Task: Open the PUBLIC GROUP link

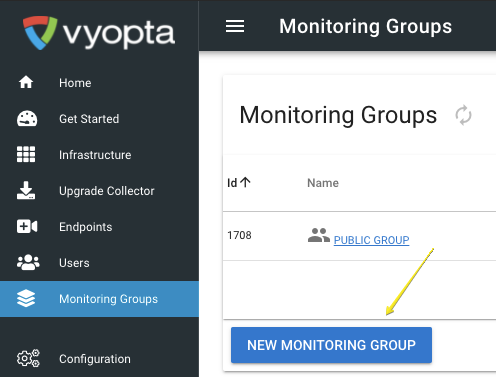Action: coord(371,240)
